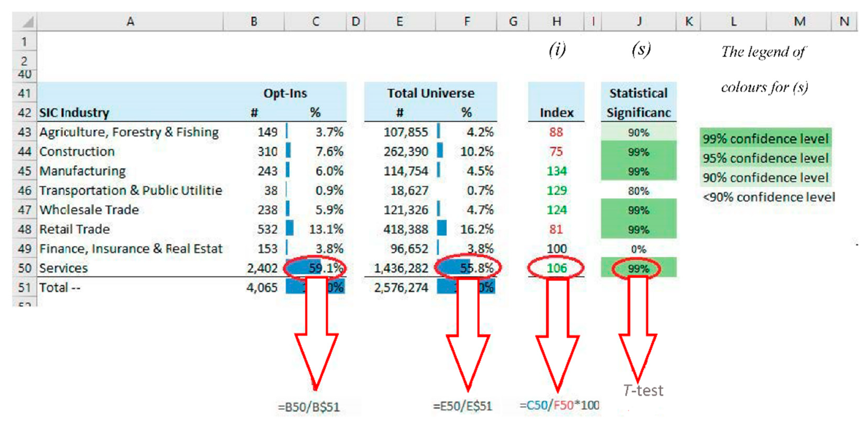The height and width of the screenshot is (422, 868).
Task: Click the 90% significance cell for Agriculture
Action: pos(639,132)
